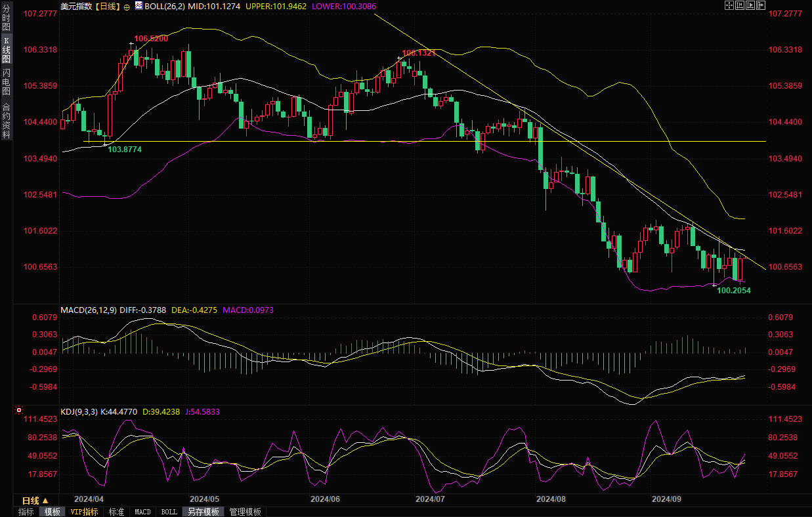
Task: Open the VIP指标 tab
Action: click(84, 512)
